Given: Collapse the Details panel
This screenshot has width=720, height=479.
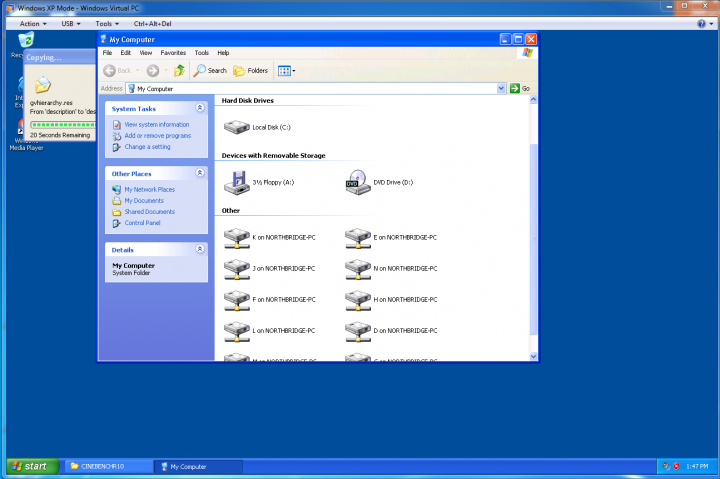Looking at the screenshot, I should tap(200, 249).
